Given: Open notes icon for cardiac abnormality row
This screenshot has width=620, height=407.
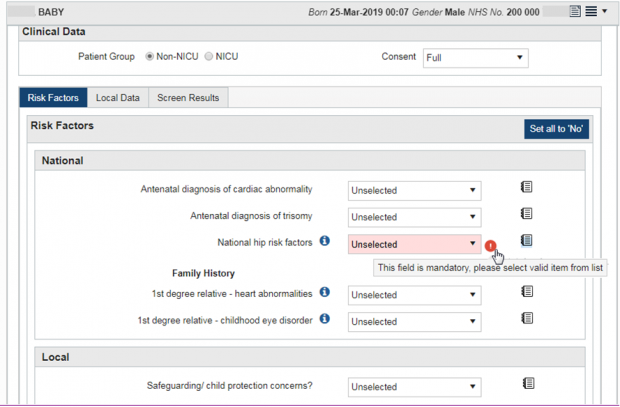Looking at the screenshot, I should (526, 187).
